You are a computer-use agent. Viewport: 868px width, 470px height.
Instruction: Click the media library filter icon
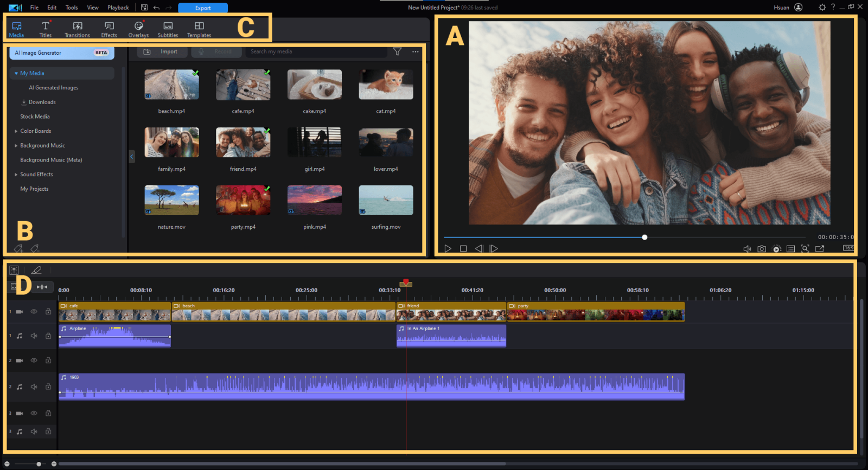[x=398, y=51]
